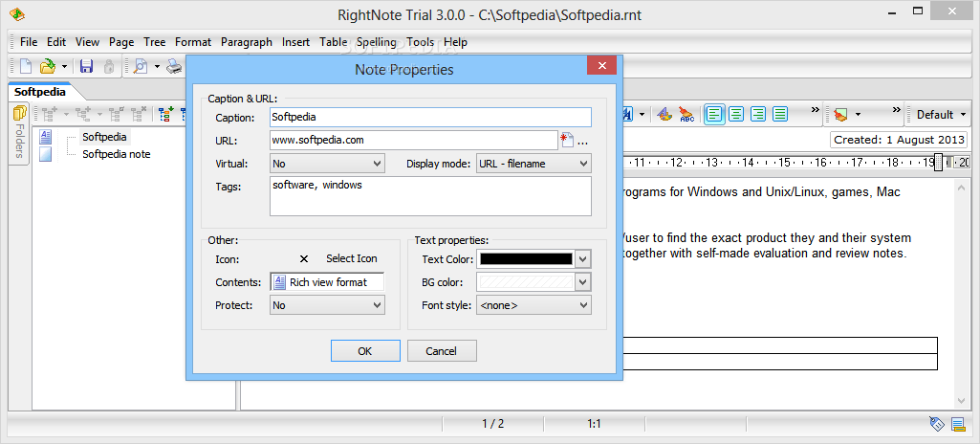The width and height of the screenshot is (980, 444).
Task: Click the printer icon in toolbar
Action: (174, 66)
